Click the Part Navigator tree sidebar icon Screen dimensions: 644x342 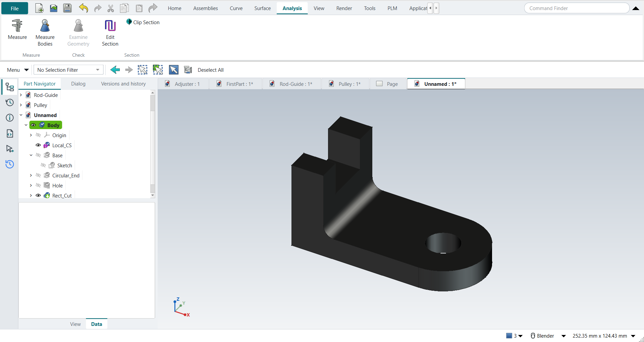click(x=10, y=87)
